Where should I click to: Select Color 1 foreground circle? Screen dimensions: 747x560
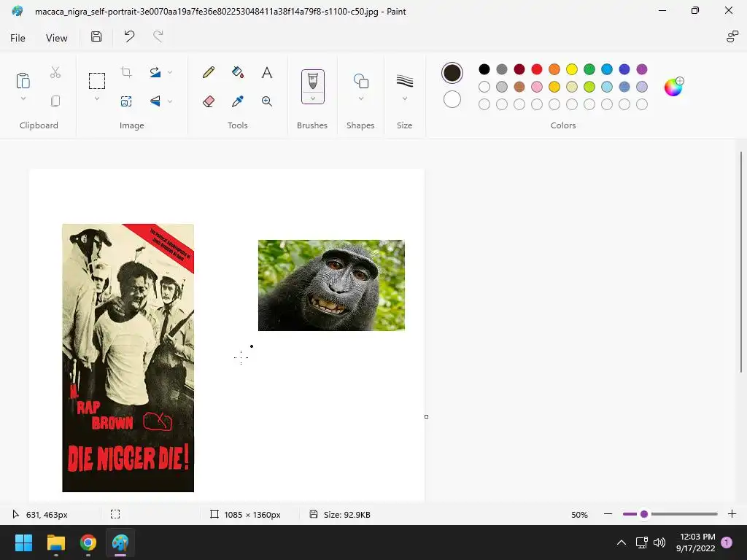click(x=452, y=73)
